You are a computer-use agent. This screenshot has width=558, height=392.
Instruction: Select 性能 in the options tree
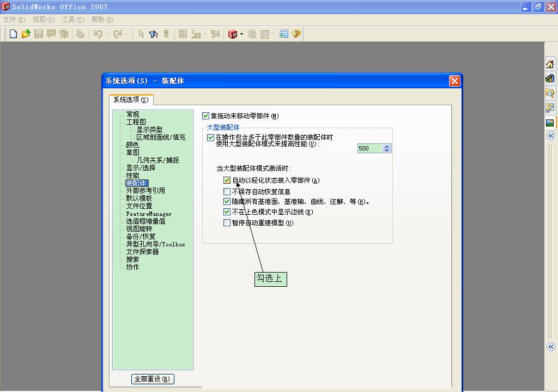point(132,176)
